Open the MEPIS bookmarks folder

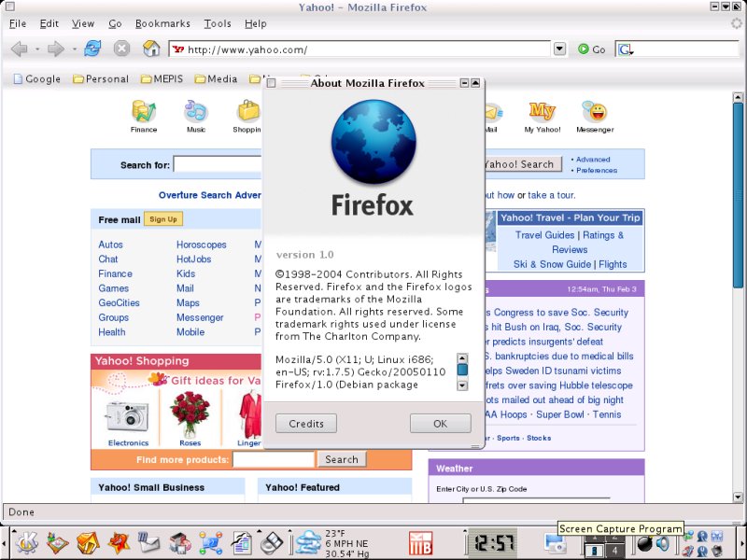[162, 78]
